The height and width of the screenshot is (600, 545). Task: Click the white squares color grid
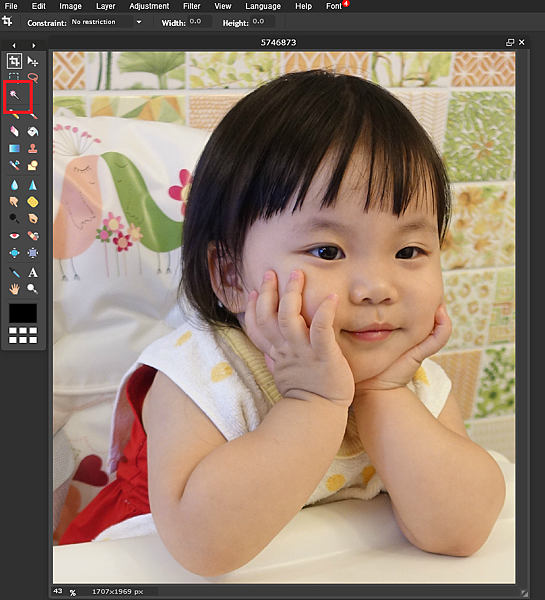(x=23, y=335)
